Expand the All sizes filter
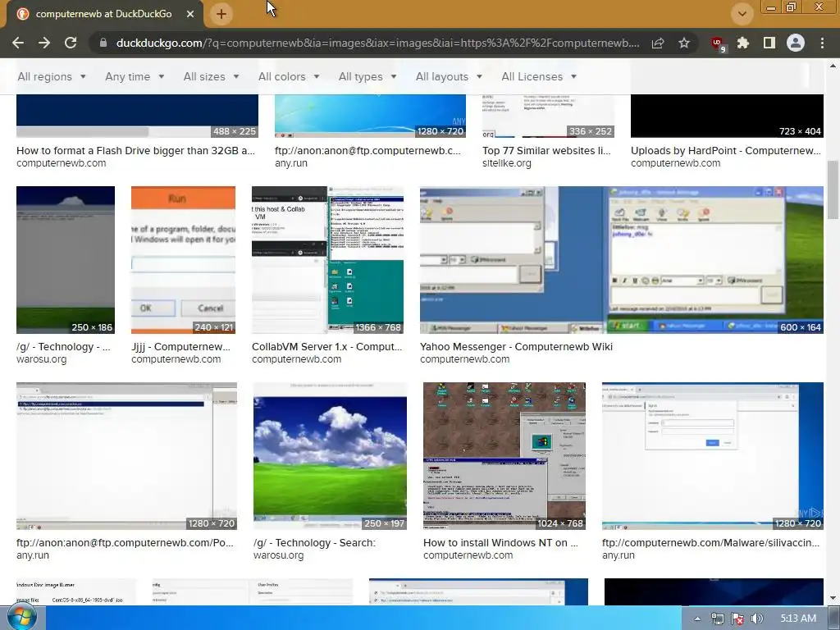 pyautogui.click(x=211, y=76)
